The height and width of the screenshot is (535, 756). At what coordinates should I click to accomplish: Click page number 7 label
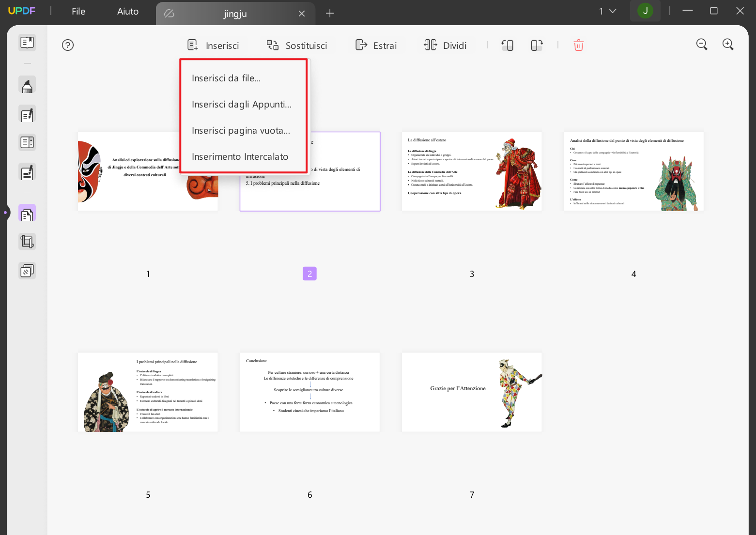472,495
